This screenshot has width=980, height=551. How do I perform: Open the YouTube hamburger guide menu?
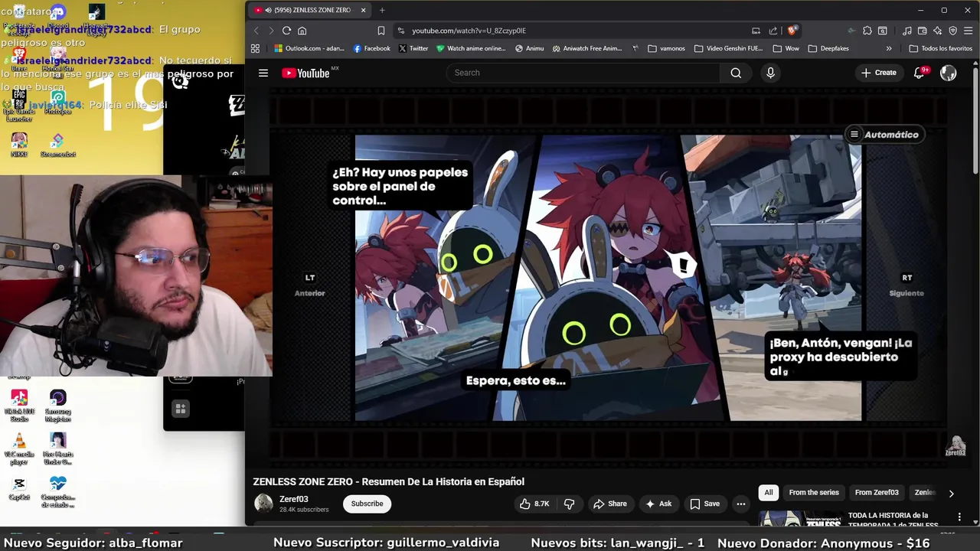pyautogui.click(x=263, y=73)
